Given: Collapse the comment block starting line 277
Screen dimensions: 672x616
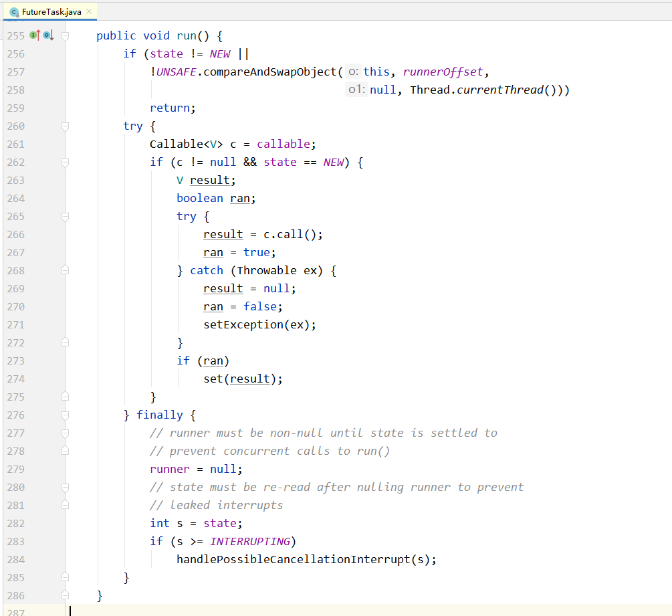Looking at the screenshot, I should [x=65, y=433].
